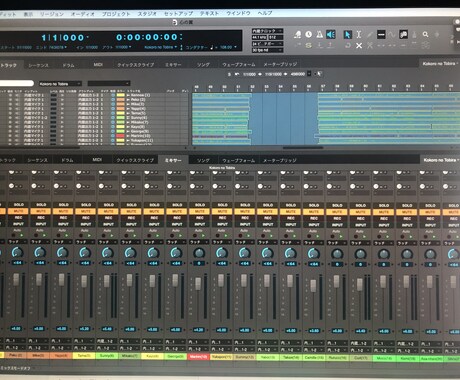Click the Camille(15) volume fader
Image resolution: width=460 pixels, height=380 pixels.
[x=313, y=286]
